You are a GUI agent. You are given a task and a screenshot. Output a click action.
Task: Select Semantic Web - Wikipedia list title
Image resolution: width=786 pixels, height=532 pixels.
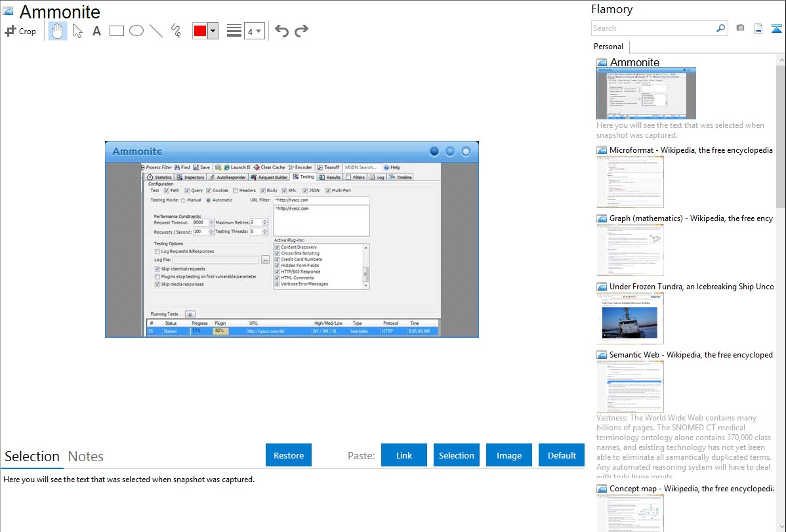691,354
